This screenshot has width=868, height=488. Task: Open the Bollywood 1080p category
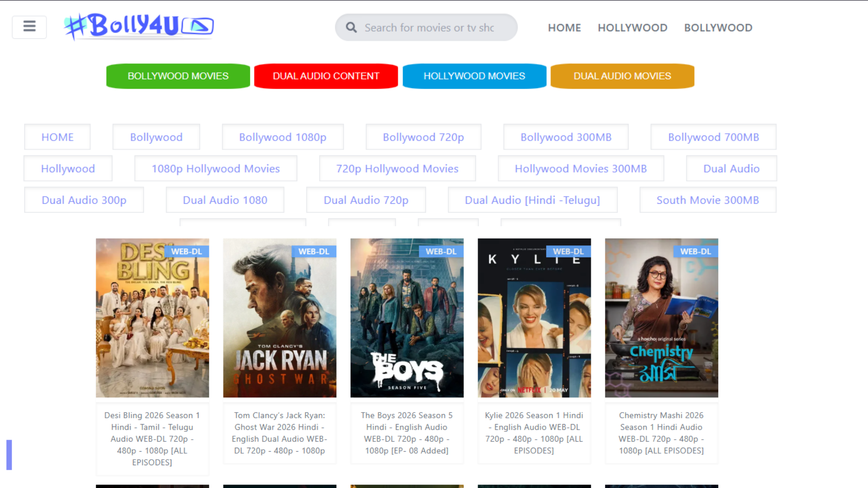[283, 137]
